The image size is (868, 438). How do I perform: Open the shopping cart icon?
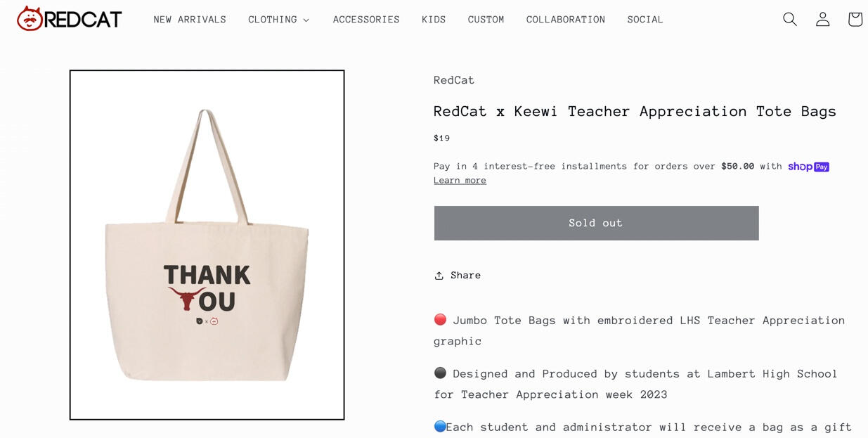[x=855, y=20]
